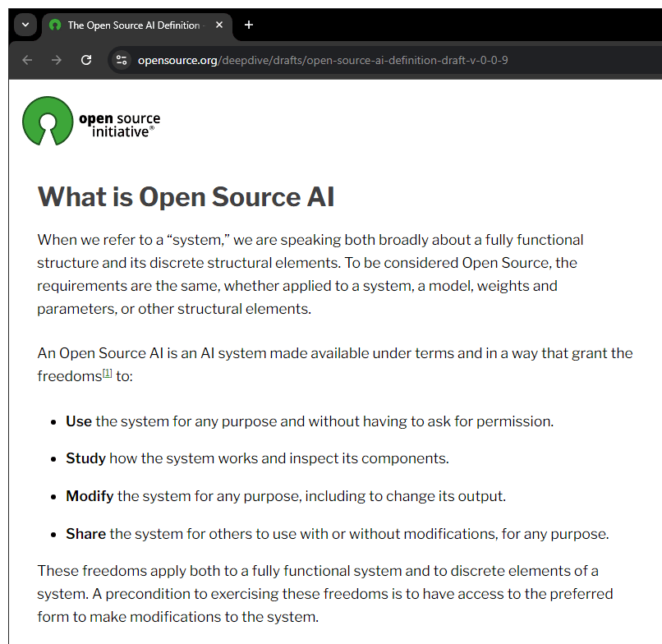
Task: Click the bold 'Study' bullet word
Action: [x=85, y=458]
